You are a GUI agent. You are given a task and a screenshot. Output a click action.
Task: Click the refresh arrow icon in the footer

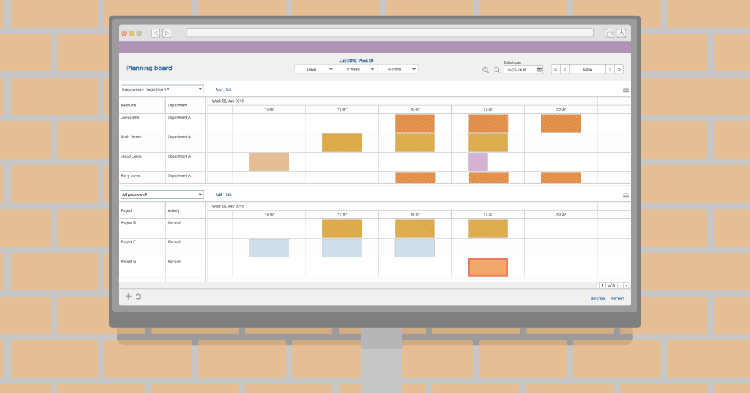tap(138, 296)
